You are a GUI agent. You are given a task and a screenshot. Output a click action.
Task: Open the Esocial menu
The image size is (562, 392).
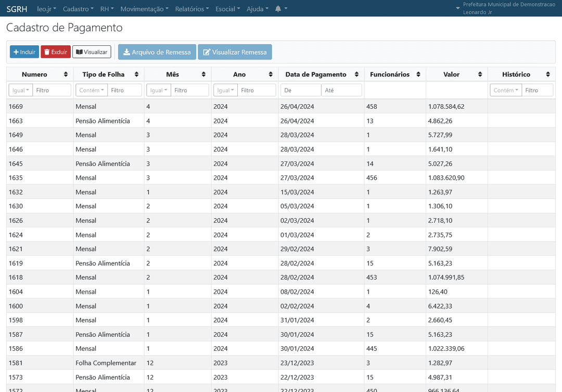227,9
